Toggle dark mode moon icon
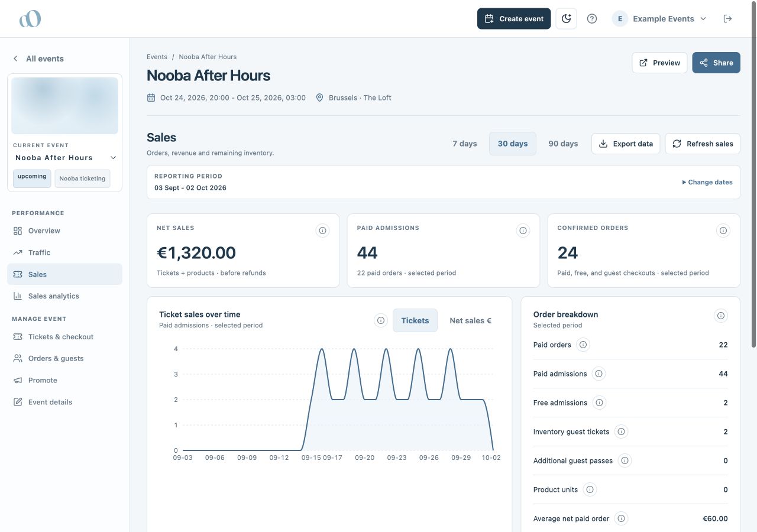The image size is (757, 532). [x=566, y=19]
